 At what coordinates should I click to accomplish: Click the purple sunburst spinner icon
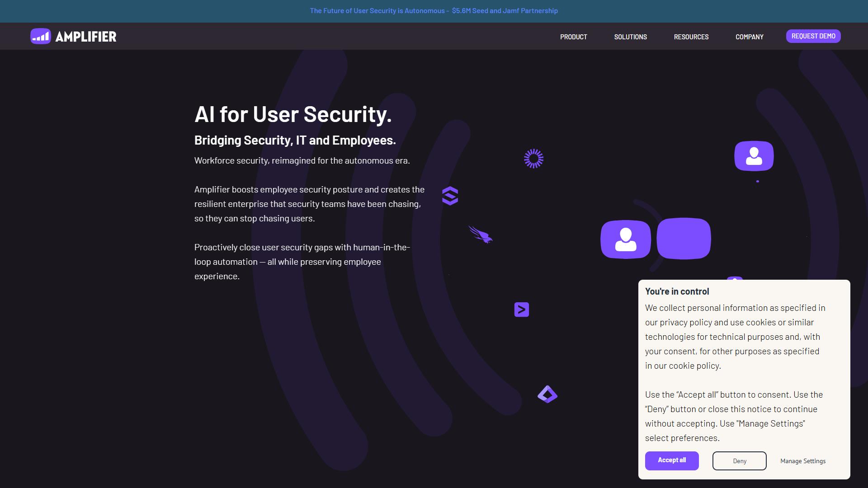(x=533, y=159)
